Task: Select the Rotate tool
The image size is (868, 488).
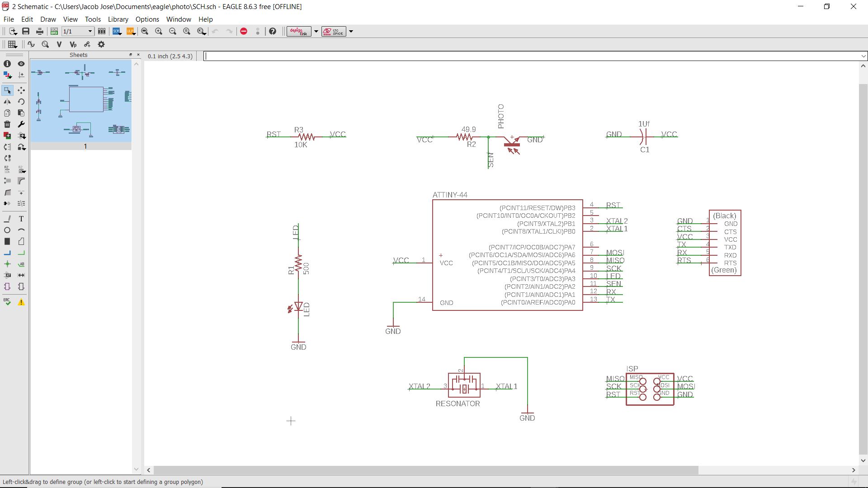Action: (21, 102)
